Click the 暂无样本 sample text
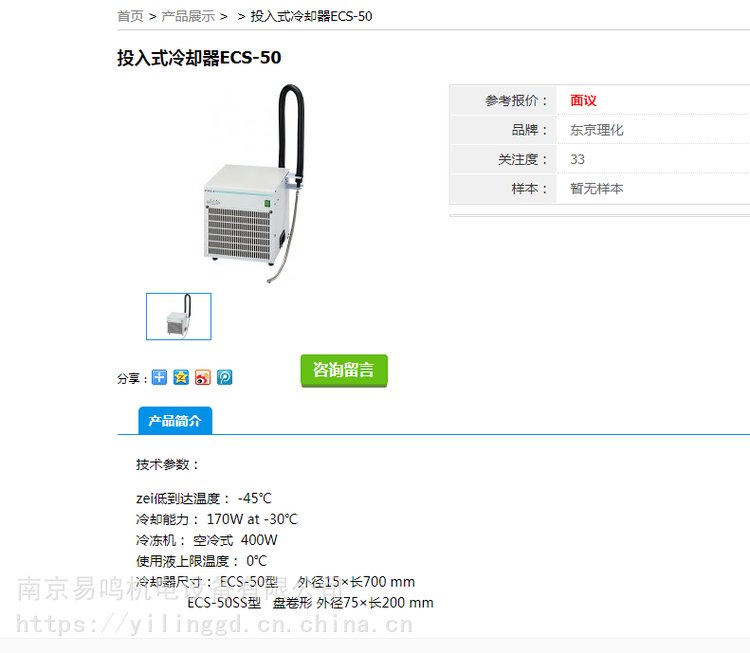 596,188
